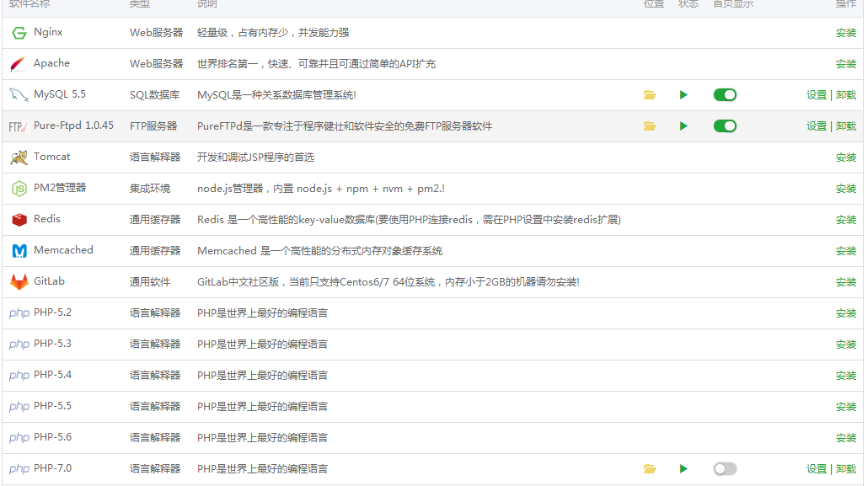This screenshot has width=868, height=486.
Task: Click 安装 for PHP-5.3
Action: pyautogui.click(x=846, y=344)
